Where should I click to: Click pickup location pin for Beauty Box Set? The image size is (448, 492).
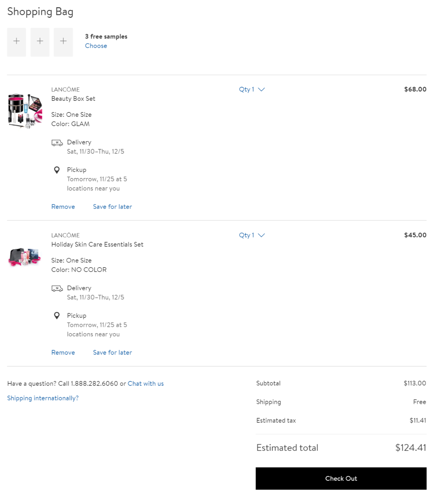click(57, 170)
